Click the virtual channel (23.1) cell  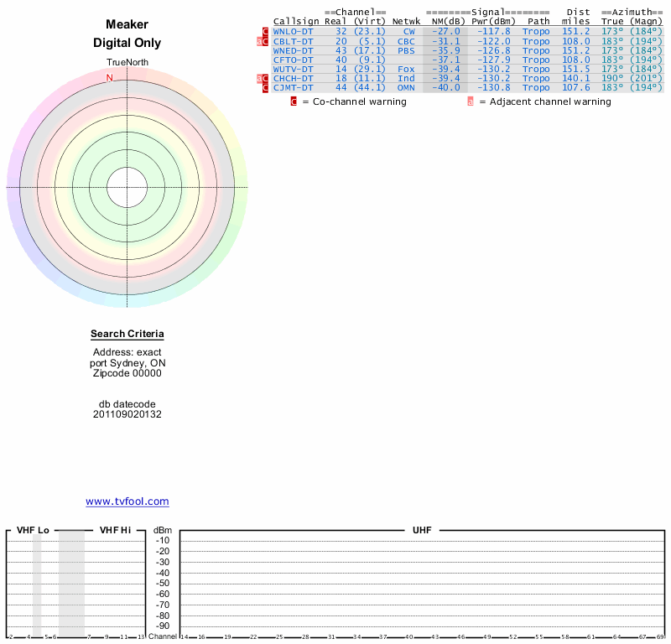(370, 32)
